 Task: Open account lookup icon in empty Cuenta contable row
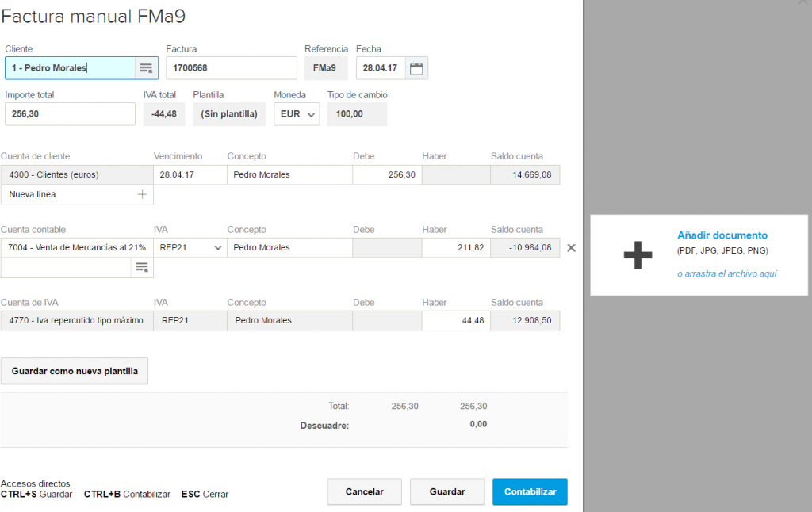pyautogui.click(x=142, y=268)
